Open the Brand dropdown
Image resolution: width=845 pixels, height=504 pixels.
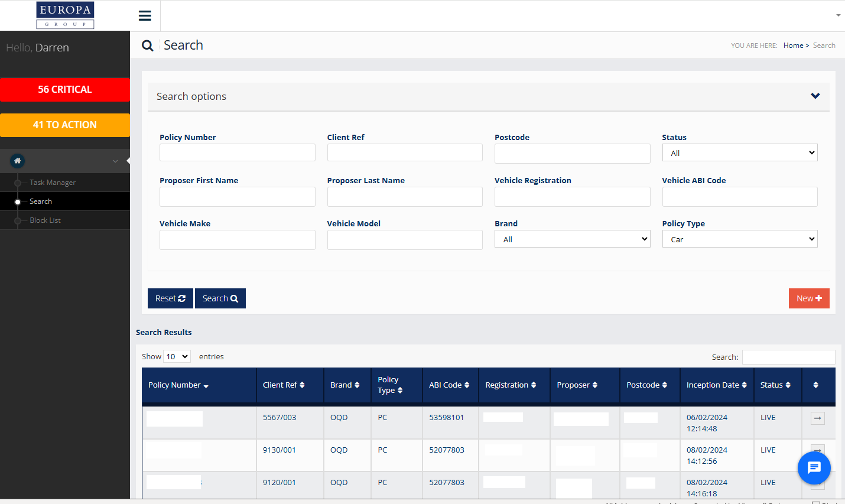point(572,239)
